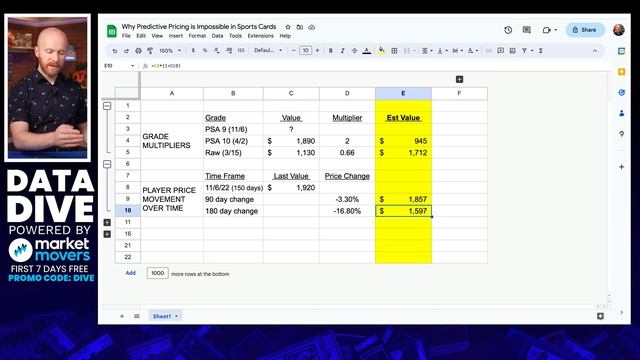This screenshot has width=640, height=360.
Task: Open the Format menu
Action: [x=197, y=36]
